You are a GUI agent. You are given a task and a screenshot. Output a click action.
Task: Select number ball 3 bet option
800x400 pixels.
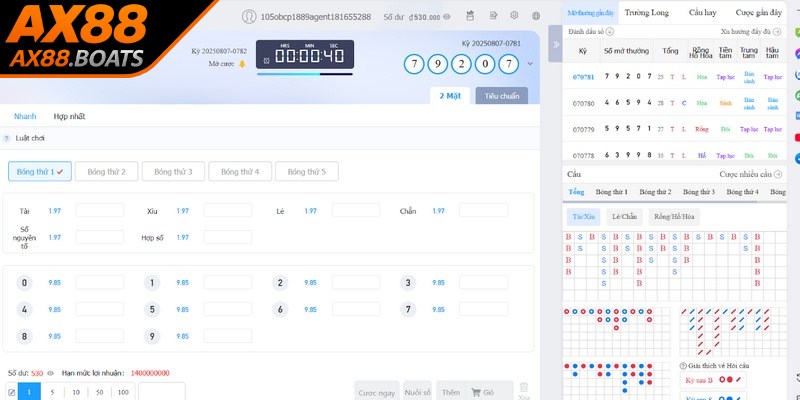tap(408, 283)
